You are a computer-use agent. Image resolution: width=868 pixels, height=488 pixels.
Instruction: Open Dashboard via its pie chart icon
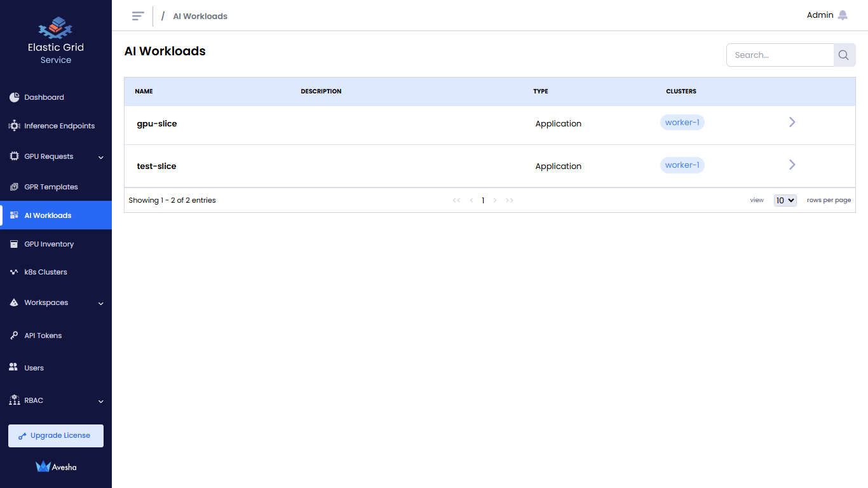coord(14,97)
